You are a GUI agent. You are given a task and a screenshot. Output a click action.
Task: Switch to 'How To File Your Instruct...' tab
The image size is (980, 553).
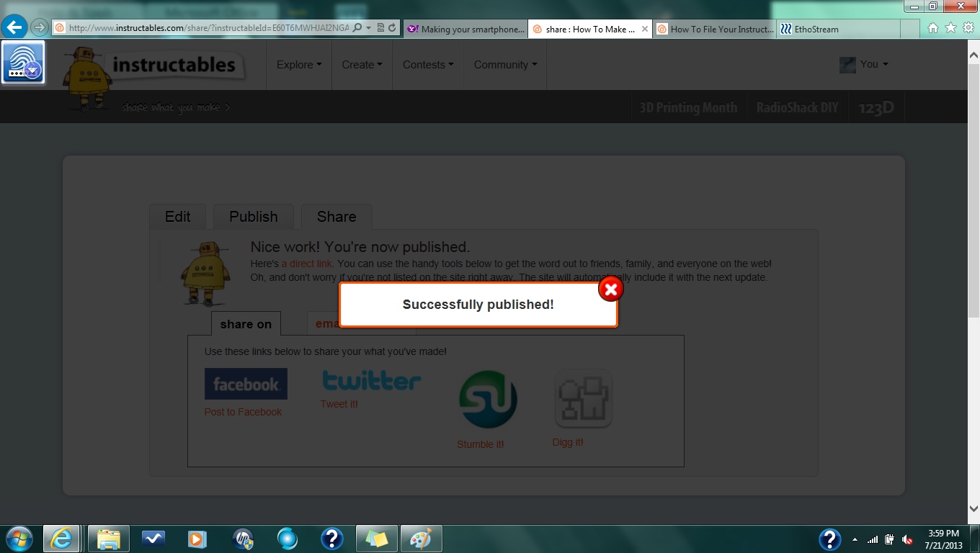(715, 30)
